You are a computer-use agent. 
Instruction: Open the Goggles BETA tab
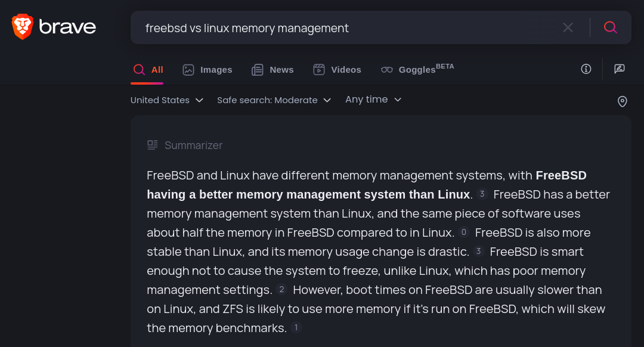click(417, 69)
